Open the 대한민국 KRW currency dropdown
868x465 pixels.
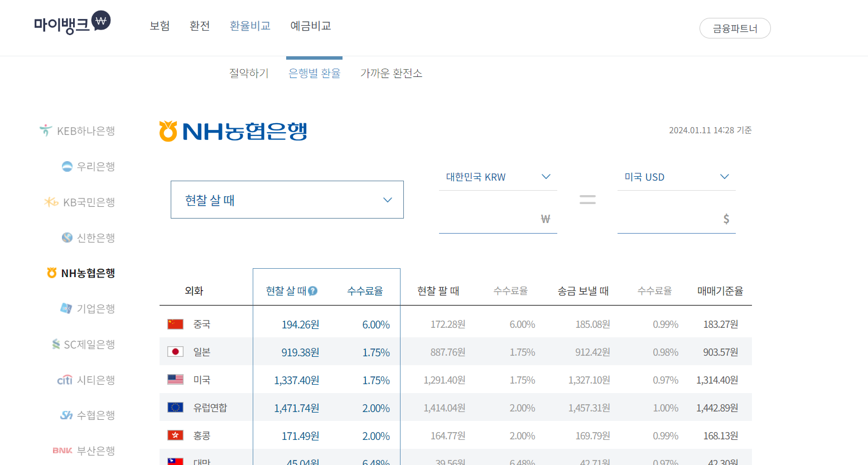pos(498,177)
